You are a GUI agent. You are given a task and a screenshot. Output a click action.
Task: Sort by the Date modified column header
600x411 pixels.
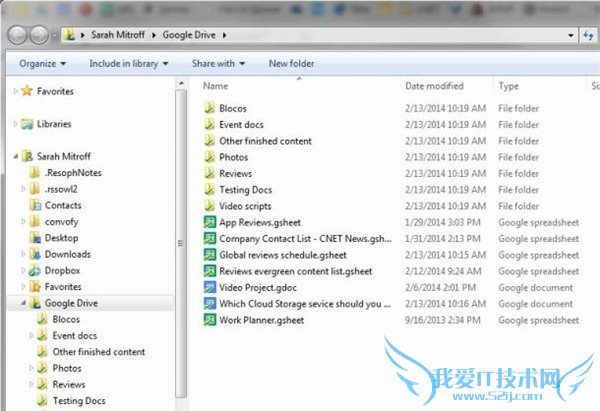pyautogui.click(x=434, y=86)
